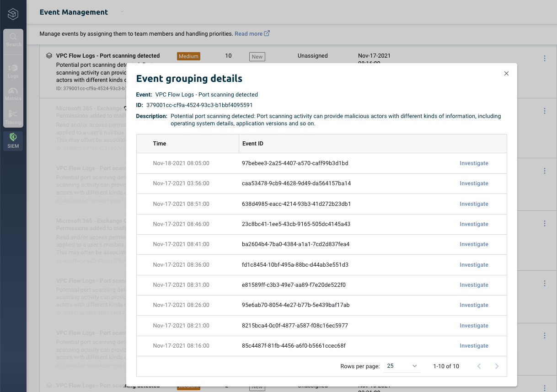Open the Read more link

coord(248,33)
